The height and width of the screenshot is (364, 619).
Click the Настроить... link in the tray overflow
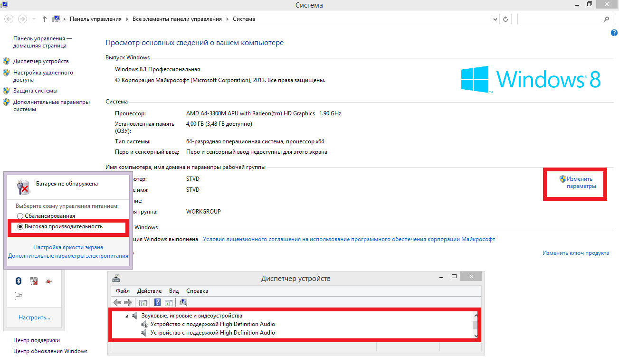pyautogui.click(x=34, y=317)
